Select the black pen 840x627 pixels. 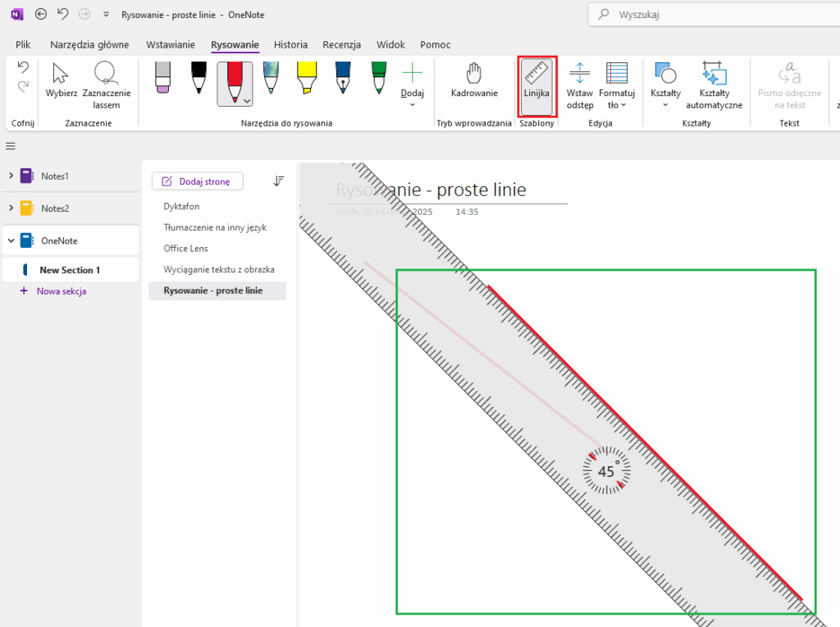click(x=199, y=77)
